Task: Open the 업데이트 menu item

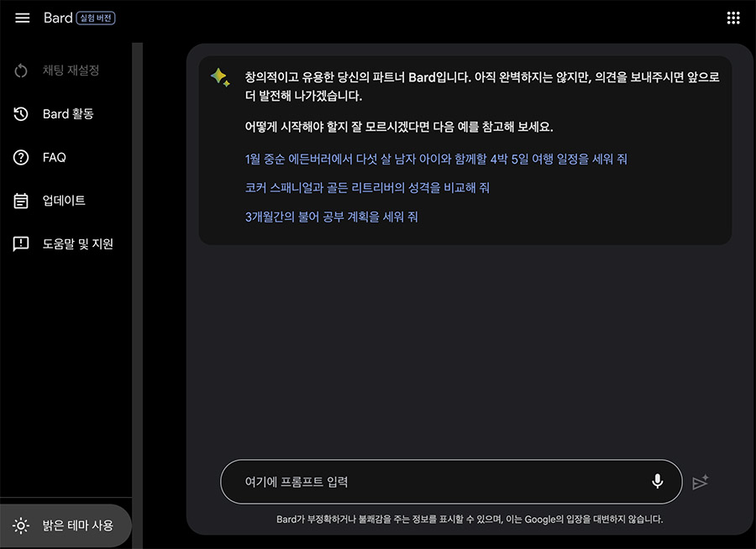Action: pos(66,201)
